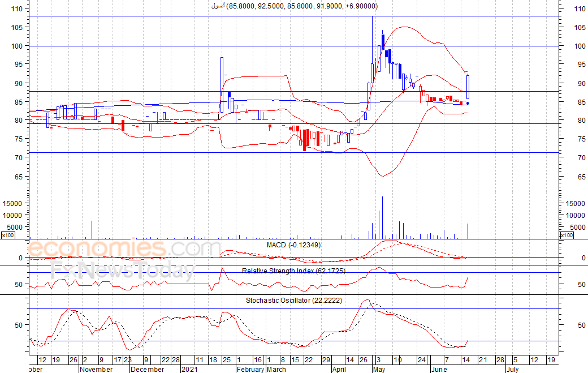Click the 95 value on left price axis

19,64
